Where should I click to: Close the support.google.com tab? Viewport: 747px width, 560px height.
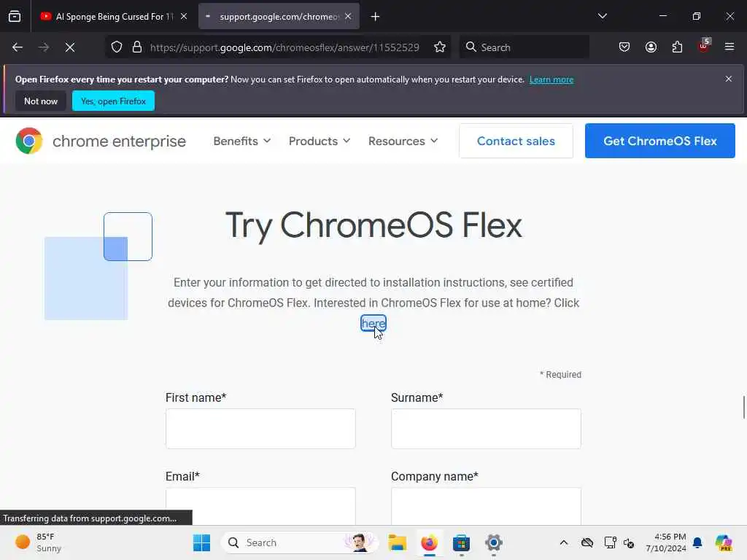348,16
